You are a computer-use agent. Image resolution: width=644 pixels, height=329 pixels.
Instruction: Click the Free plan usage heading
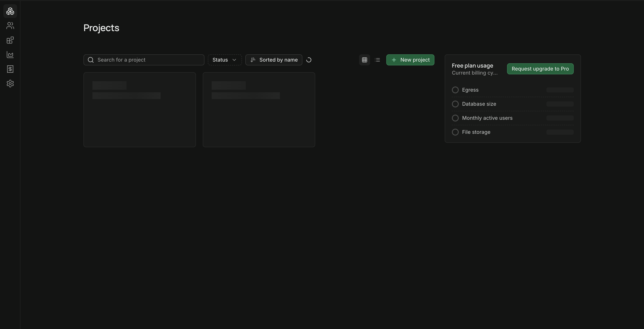click(473, 66)
